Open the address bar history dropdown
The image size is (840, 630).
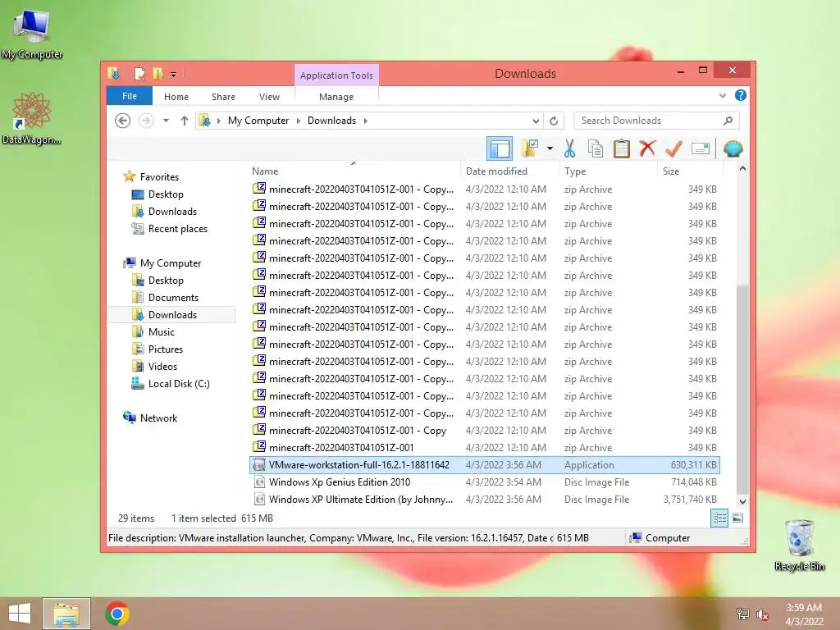tap(536, 121)
